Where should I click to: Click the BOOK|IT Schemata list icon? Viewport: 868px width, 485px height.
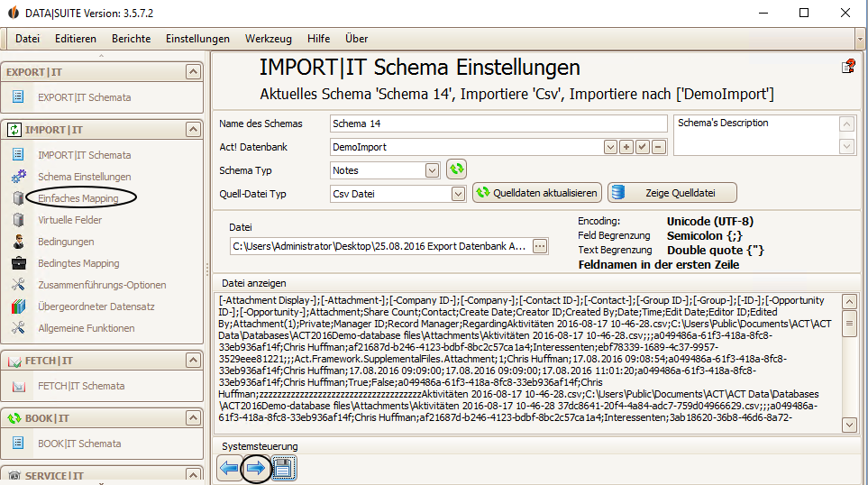pyautogui.click(x=18, y=443)
